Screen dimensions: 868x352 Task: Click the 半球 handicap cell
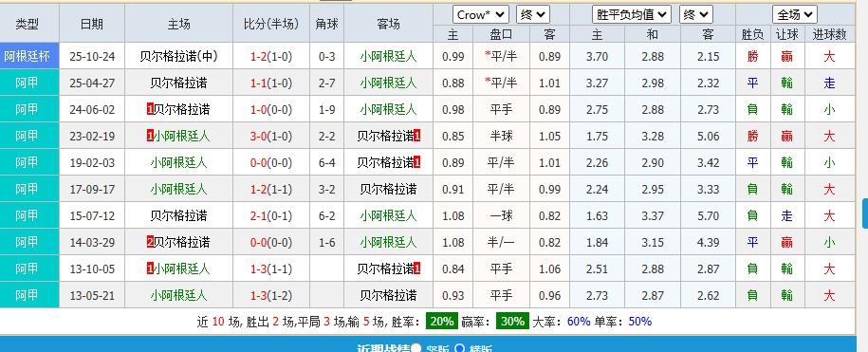(501, 137)
